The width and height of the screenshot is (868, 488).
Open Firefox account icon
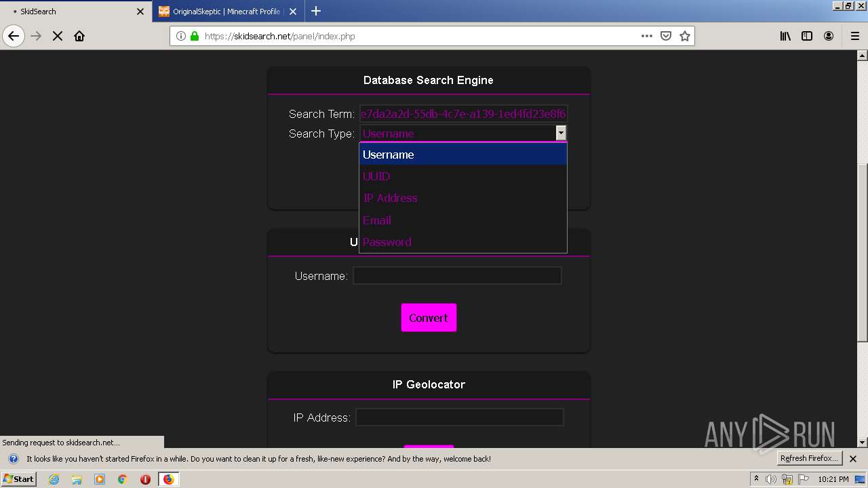[x=829, y=36]
